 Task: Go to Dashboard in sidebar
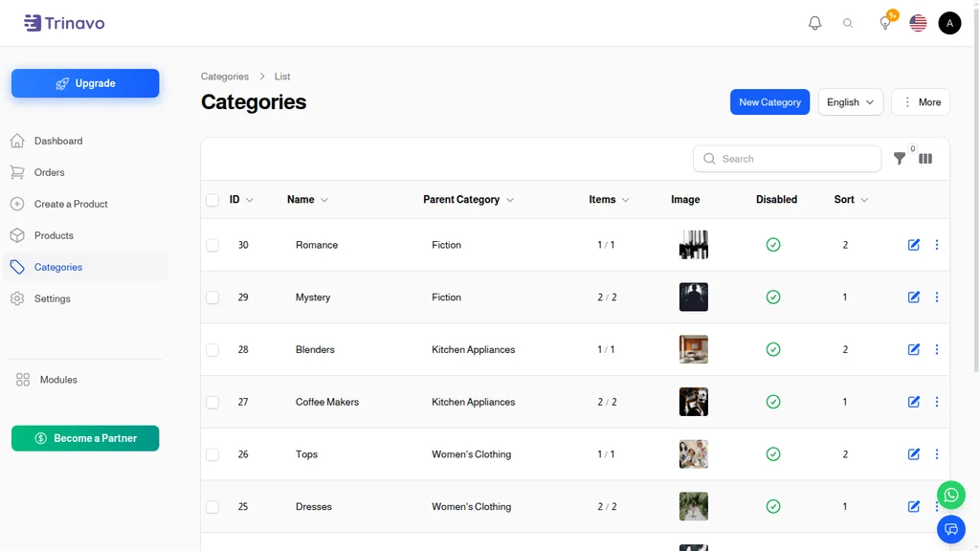(85, 141)
